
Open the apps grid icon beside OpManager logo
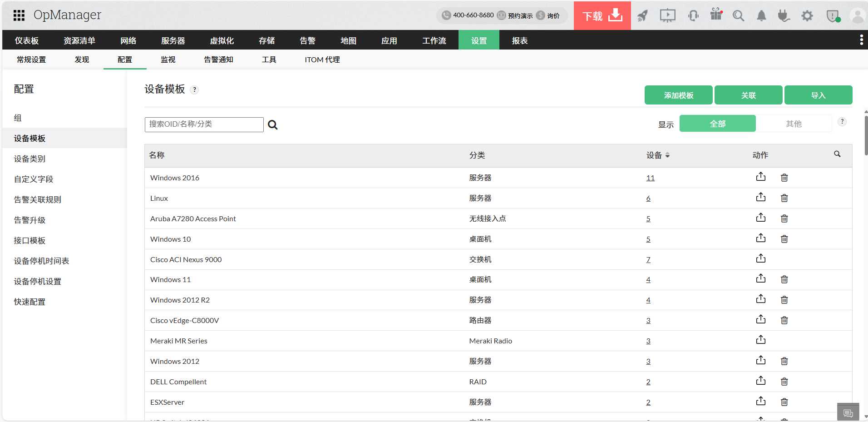click(19, 15)
